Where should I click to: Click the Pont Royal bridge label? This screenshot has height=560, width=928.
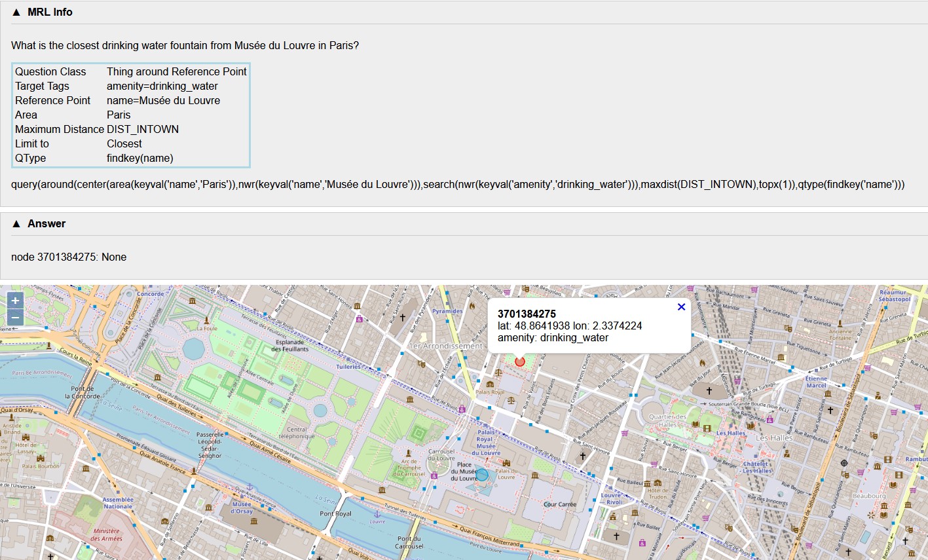pyautogui.click(x=335, y=513)
